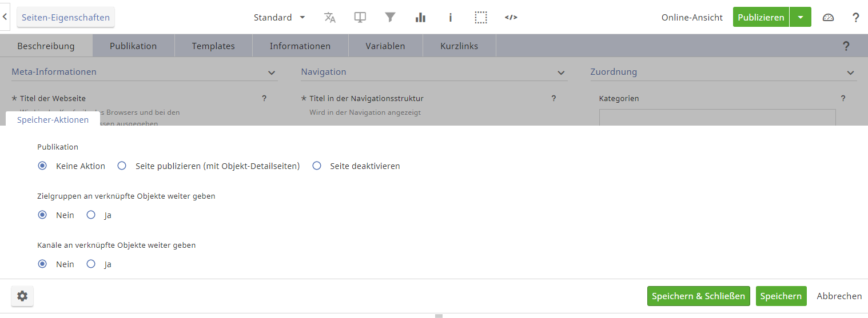Click the Abbrechen link
The height and width of the screenshot is (318, 868).
pos(839,296)
